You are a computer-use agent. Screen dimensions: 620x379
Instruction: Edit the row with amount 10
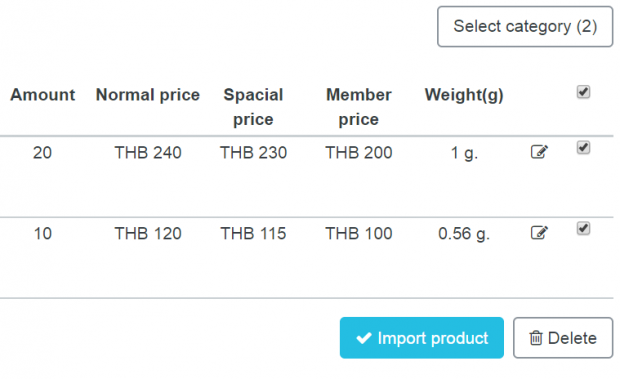tap(539, 232)
